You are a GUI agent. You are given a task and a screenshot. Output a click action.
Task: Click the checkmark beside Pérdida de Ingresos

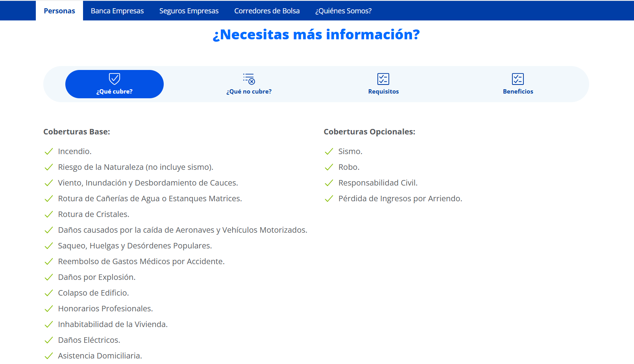(x=329, y=199)
